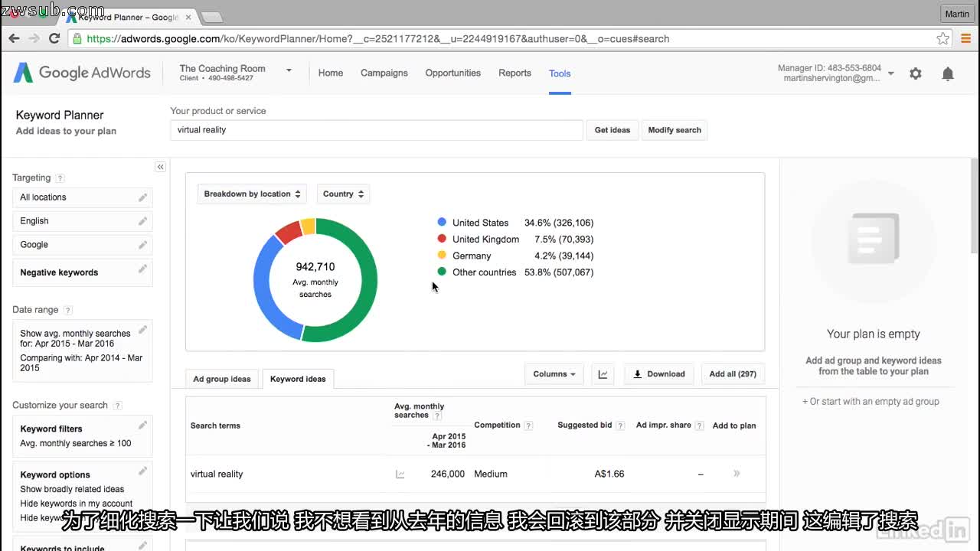Click the help icon next to Date range
Viewport: 980px width, 551px height.
68,310
